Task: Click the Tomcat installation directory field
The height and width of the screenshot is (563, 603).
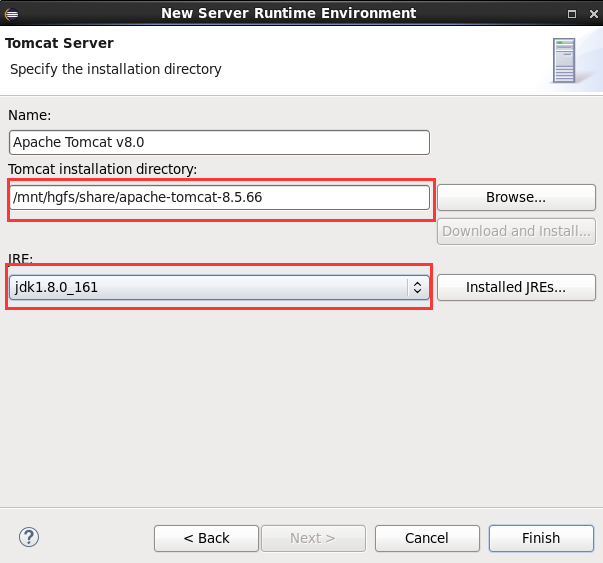Action: pyautogui.click(x=219, y=197)
